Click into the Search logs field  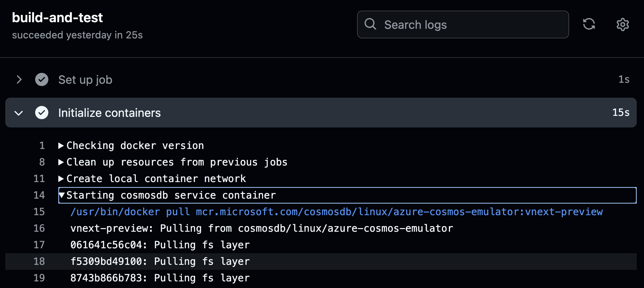[463, 24]
